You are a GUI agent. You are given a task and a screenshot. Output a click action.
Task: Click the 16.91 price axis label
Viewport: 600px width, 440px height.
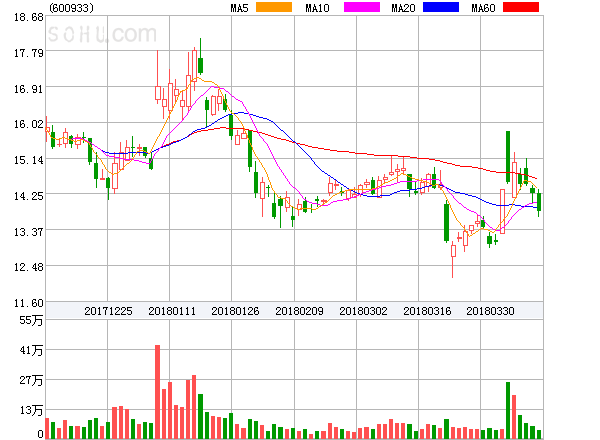pyautogui.click(x=29, y=89)
